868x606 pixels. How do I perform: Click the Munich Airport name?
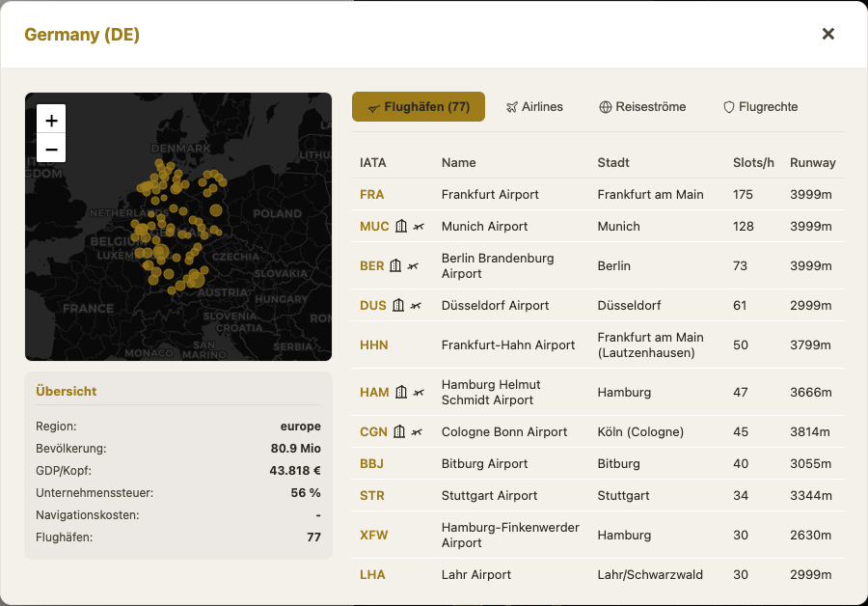tap(484, 226)
